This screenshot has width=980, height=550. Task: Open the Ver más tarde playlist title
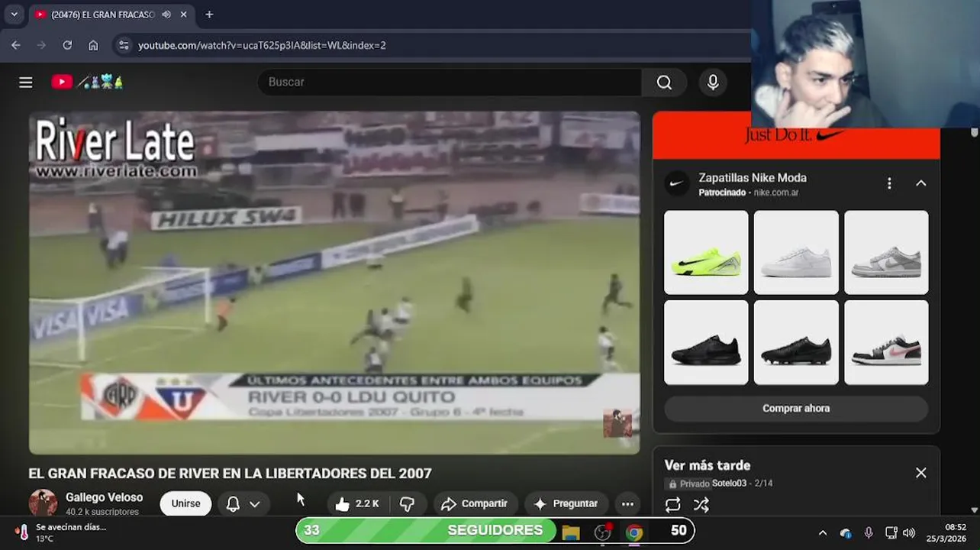click(x=708, y=465)
